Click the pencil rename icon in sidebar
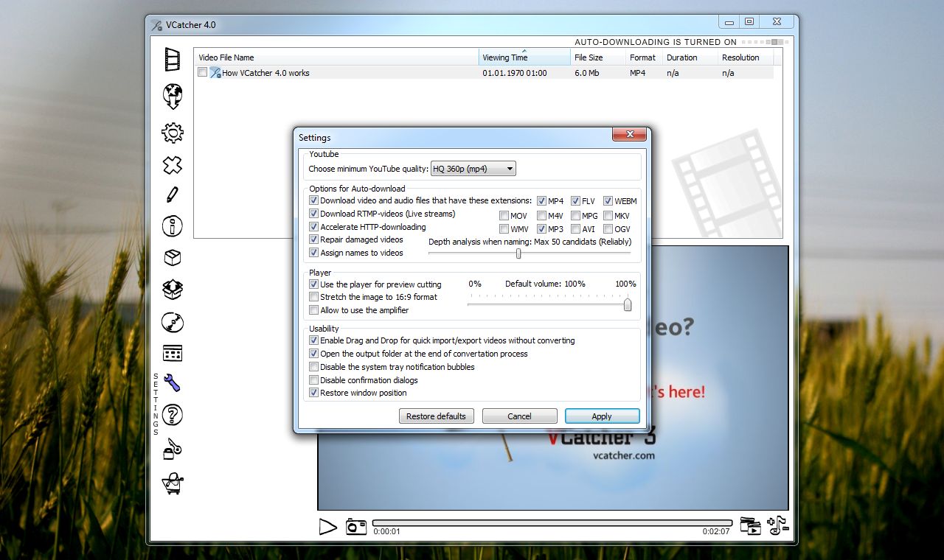The height and width of the screenshot is (560, 944). click(x=173, y=195)
